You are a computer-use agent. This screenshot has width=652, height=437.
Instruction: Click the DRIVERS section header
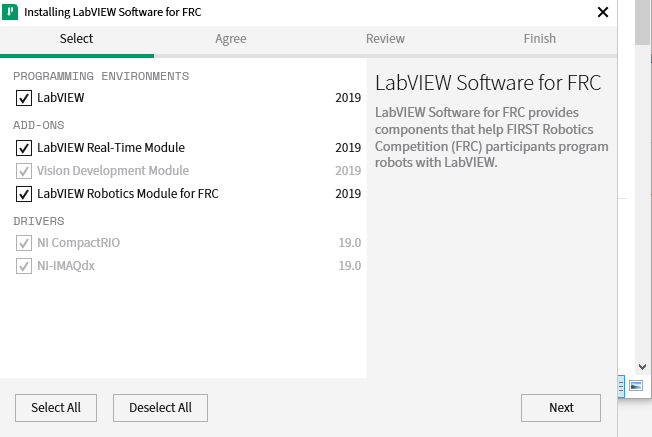pos(39,221)
